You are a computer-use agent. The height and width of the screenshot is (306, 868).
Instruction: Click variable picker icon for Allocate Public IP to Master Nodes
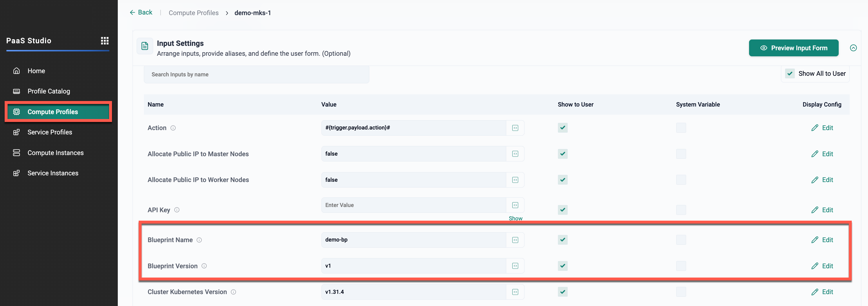pyautogui.click(x=515, y=154)
